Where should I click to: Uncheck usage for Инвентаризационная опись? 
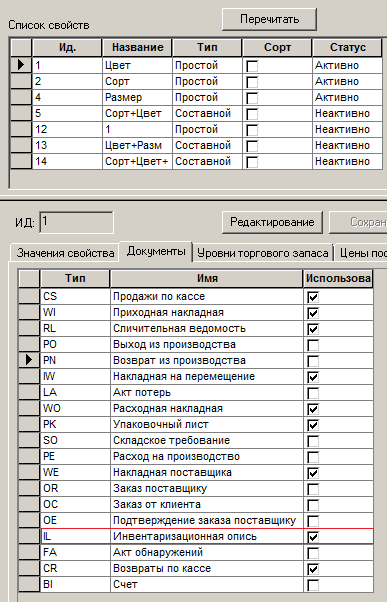[313, 537]
